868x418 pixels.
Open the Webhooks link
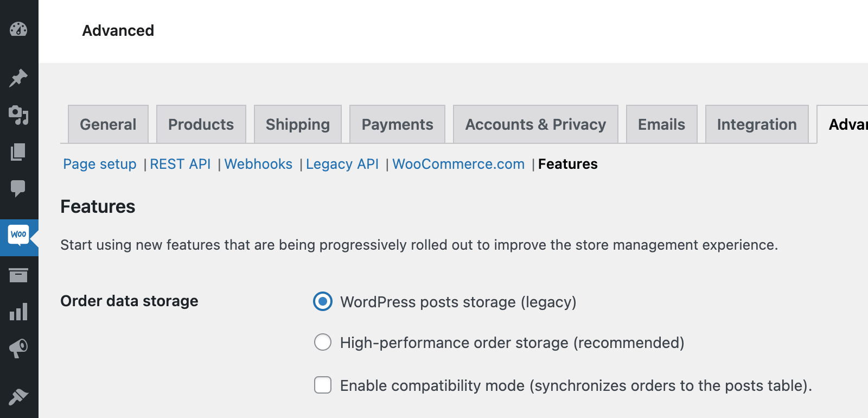tap(258, 164)
